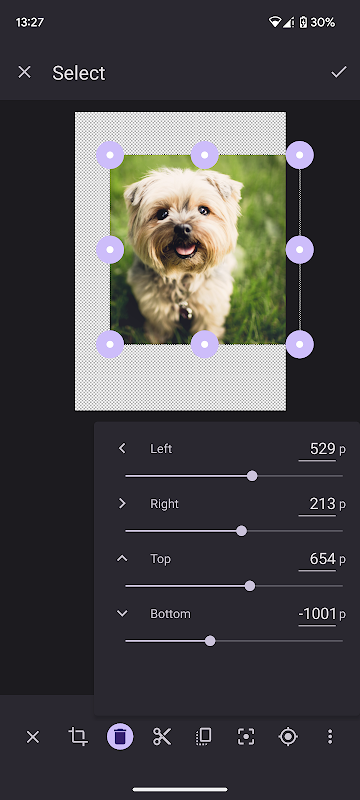Tap the Left arrow chevron

[122, 448]
